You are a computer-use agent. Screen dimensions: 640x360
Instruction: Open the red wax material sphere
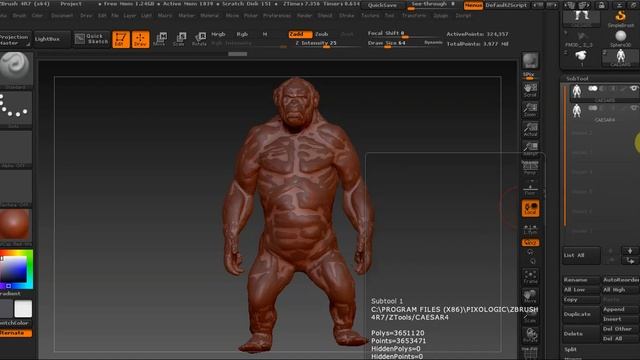coord(15,227)
